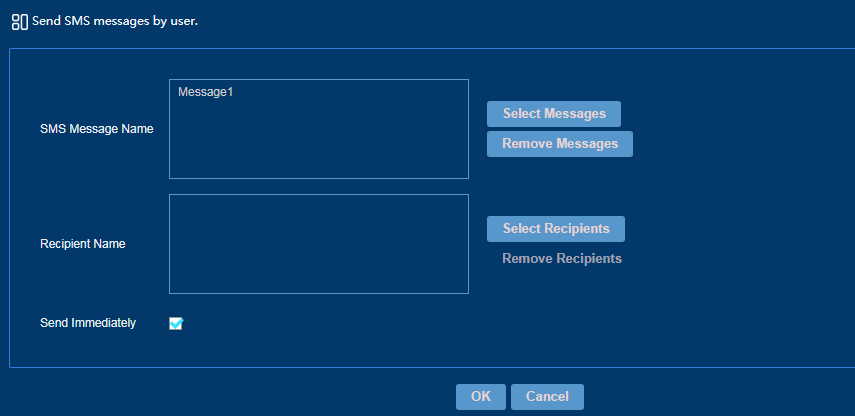Click the Send Immediately label
Image resolution: width=855 pixels, height=416 pixels.
[88, 323]
